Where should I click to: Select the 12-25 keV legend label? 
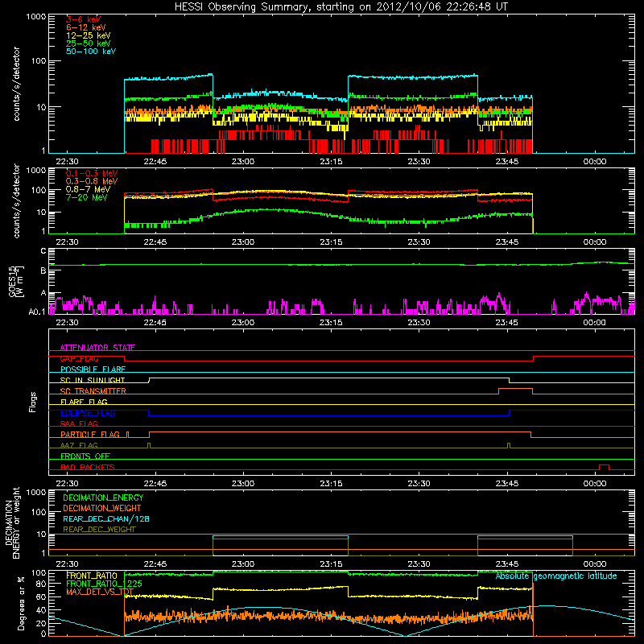[x=89, y=35]
